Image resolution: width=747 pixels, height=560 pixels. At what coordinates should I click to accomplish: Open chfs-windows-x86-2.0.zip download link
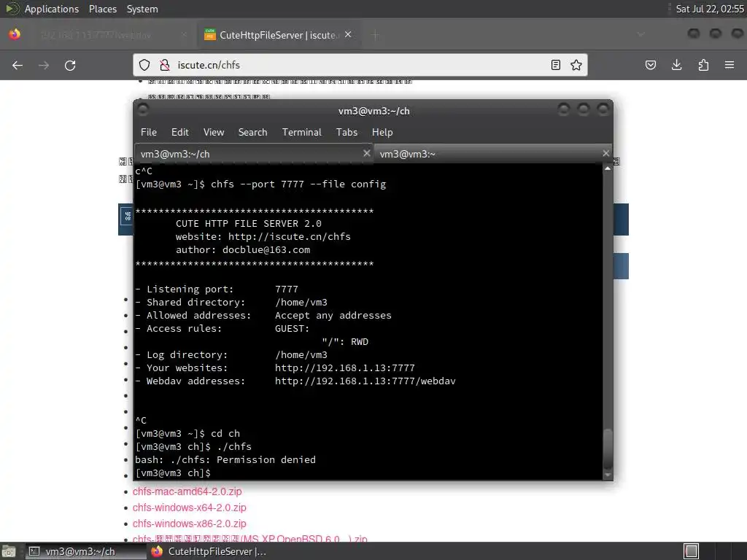[x=190, y=524]
